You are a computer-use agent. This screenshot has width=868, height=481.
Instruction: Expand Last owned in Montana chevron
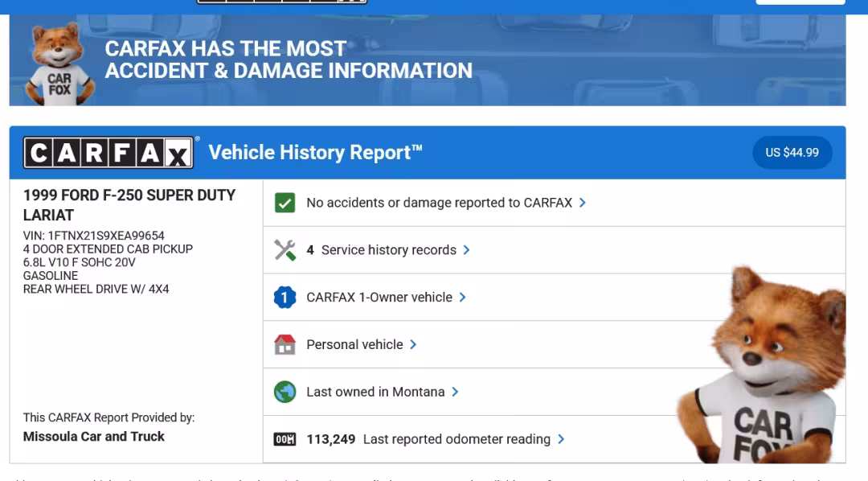pyautogui.click(x=455, y=392)
